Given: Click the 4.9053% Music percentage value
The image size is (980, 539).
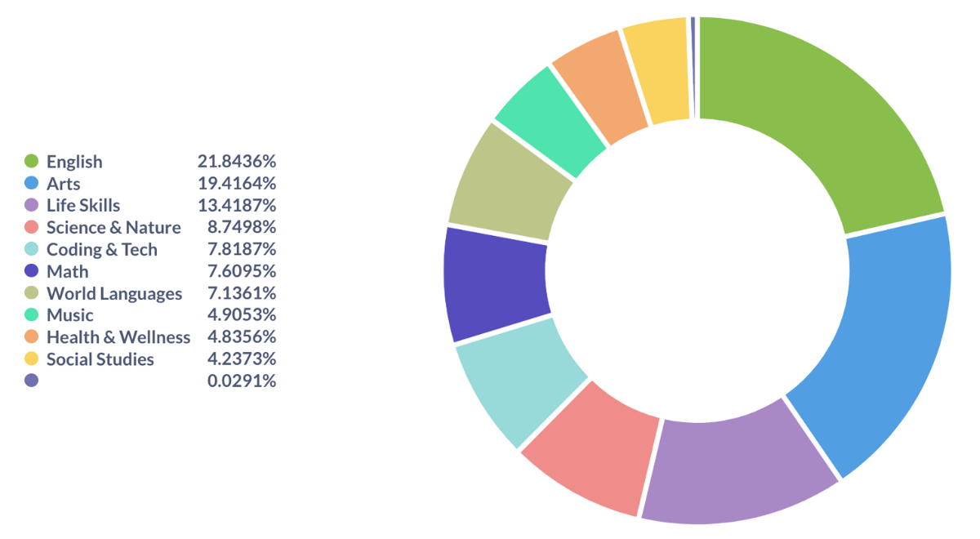Looking at the screenshot, I should [x=242, y=315].
